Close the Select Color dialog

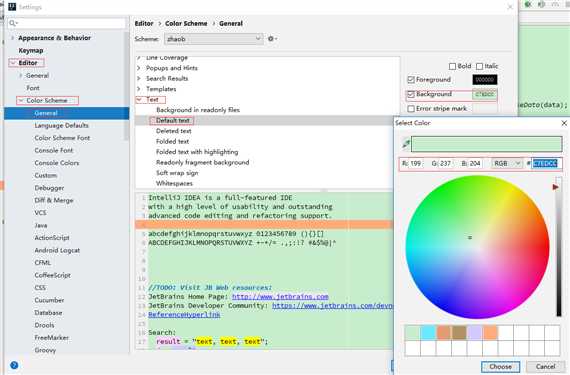(x=564, y=123)
